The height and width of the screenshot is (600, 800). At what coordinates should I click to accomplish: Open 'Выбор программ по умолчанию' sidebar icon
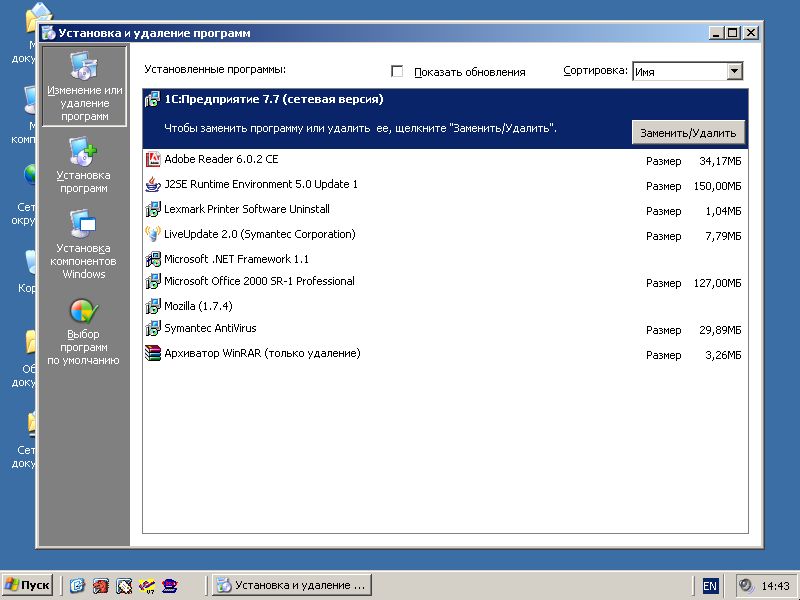click(x=83, y=311)
